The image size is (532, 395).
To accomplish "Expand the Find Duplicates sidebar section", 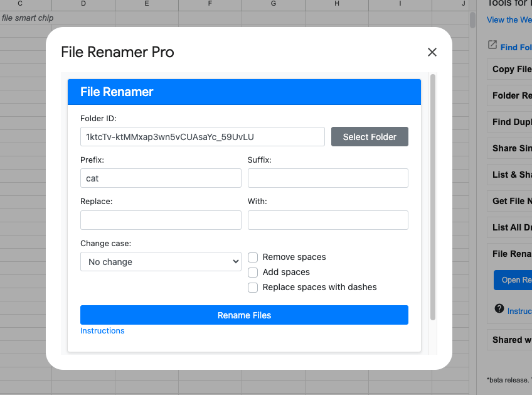I will (509, 122).
